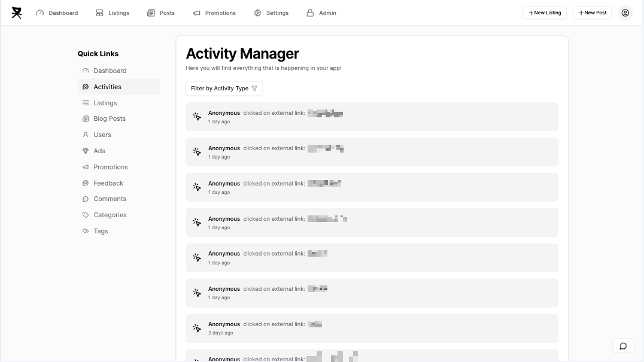Image resolution: width=644 pixels, height=362 pixels.
Task: Go to Ads in sidebar
Action: coord(119,151)
